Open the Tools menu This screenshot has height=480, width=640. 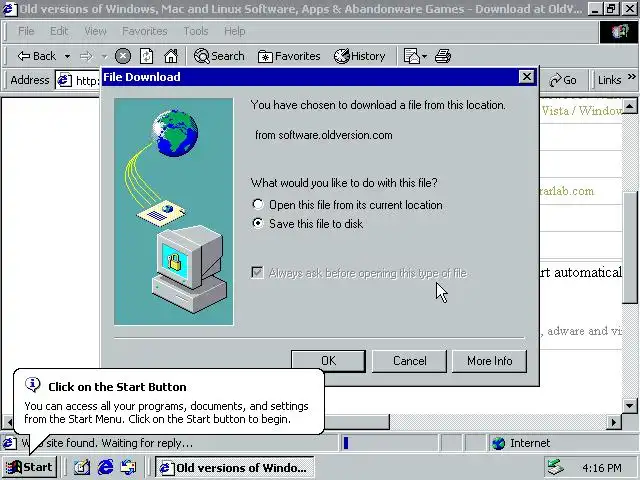pos(196,31)
